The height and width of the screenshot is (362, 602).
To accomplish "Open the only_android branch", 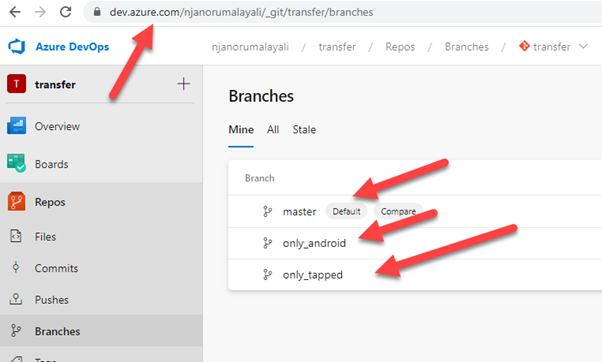I will [x=314, y=243].
